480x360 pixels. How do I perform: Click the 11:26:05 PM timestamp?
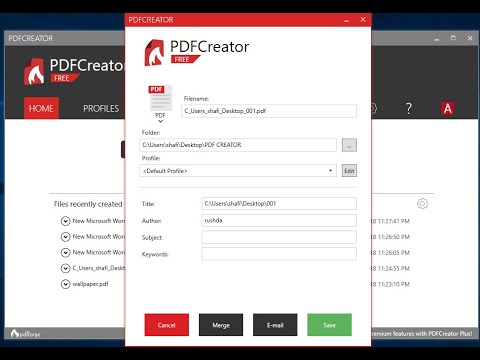tap(393, 253)
